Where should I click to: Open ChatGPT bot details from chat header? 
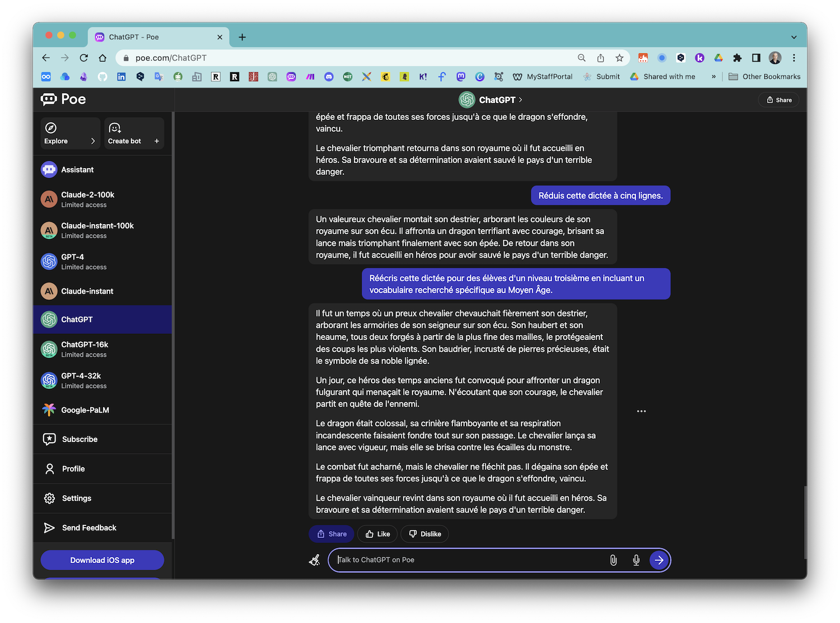[x=491, y=100]
